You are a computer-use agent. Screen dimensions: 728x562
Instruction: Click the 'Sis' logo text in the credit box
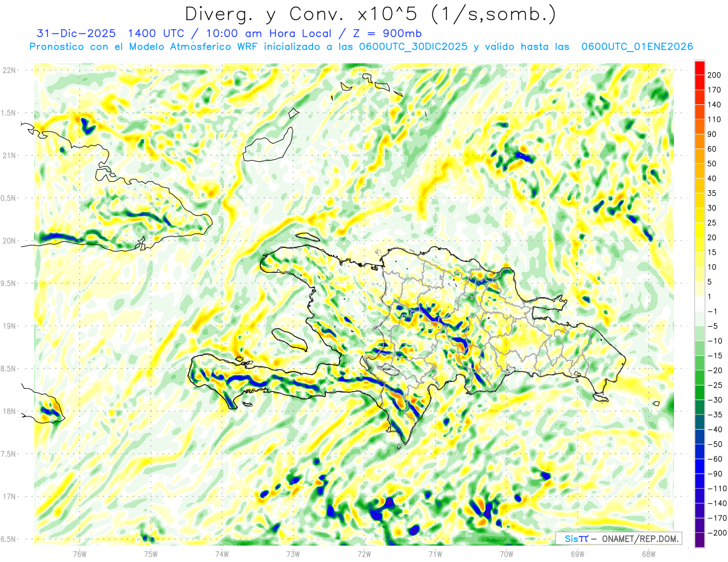(571, 538)
